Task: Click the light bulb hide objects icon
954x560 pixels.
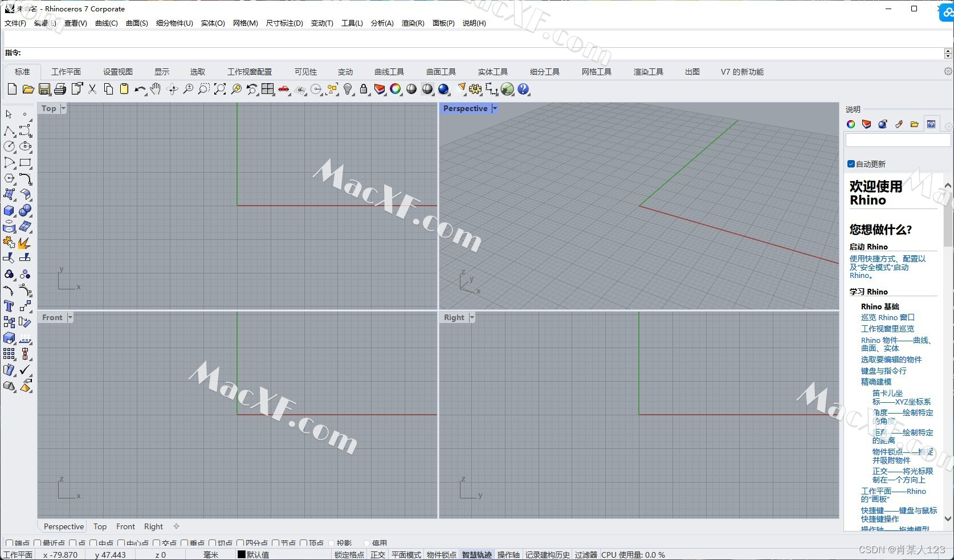Action: [x=348, y=89]
